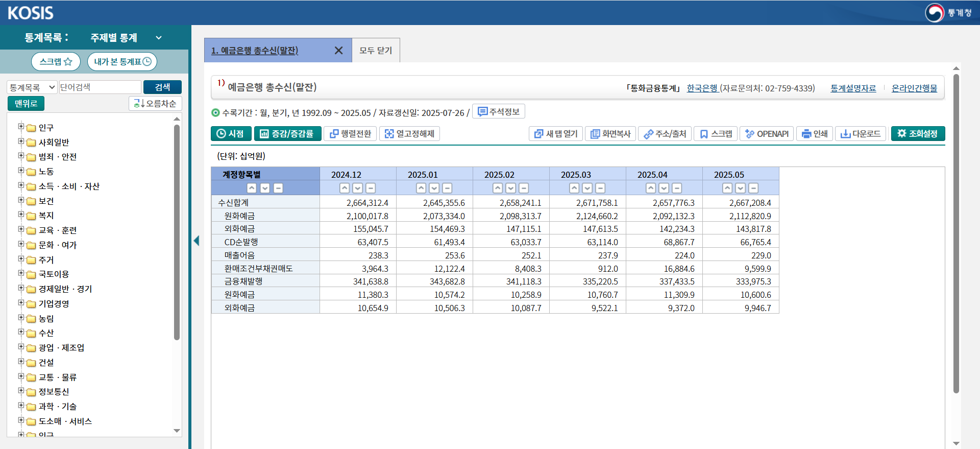
Task: Click the 통계청 logo
Action: (x=949, y=12)
